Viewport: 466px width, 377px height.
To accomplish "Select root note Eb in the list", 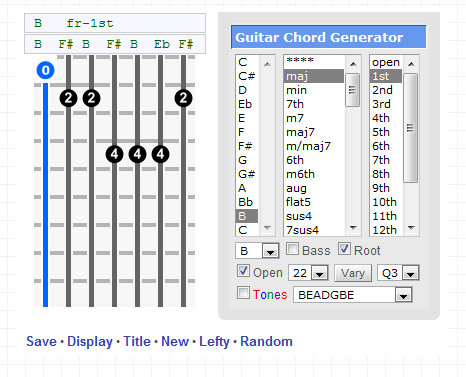I will (247, 104).
